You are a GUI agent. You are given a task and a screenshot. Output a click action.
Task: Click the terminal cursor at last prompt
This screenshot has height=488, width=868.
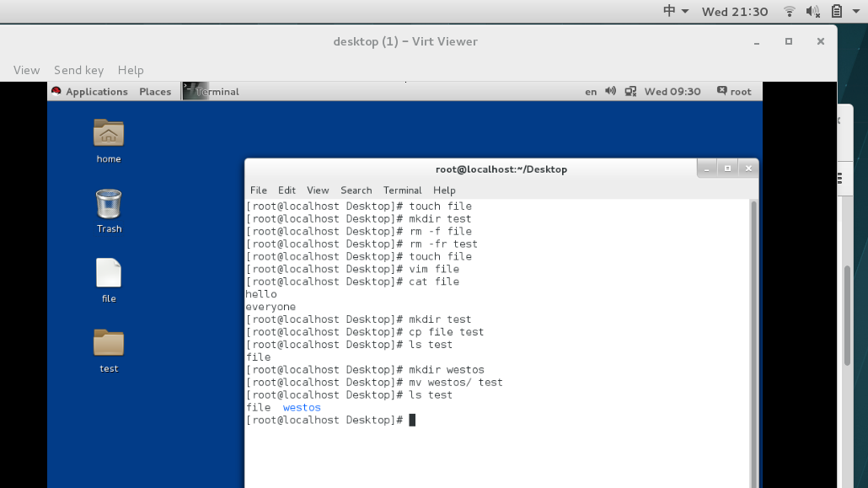412,421
